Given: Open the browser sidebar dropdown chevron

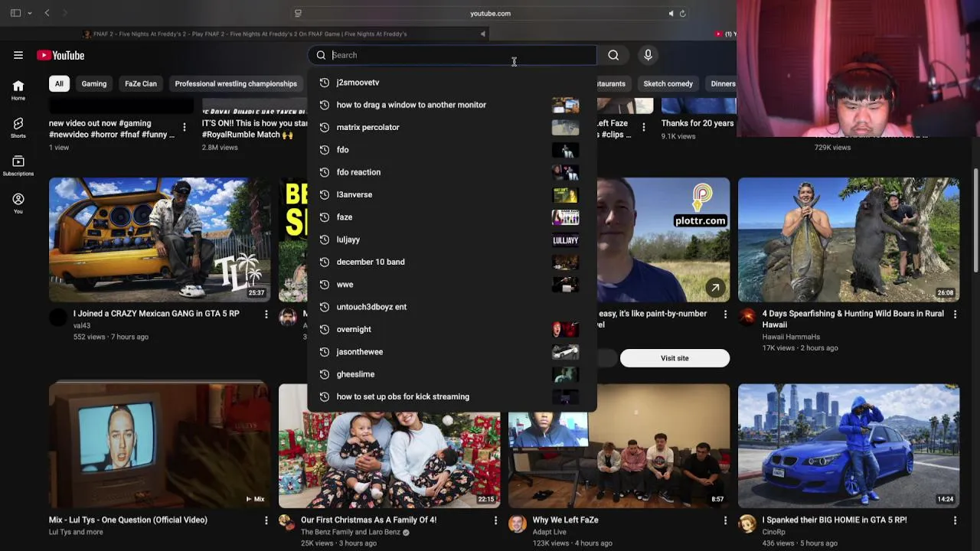Looking at the screenshot, I should (x=30, y=13).
